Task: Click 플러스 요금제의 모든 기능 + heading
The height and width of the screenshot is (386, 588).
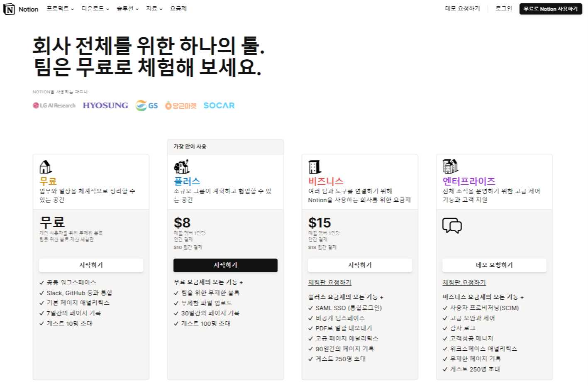Action: (x=346, y=297)
